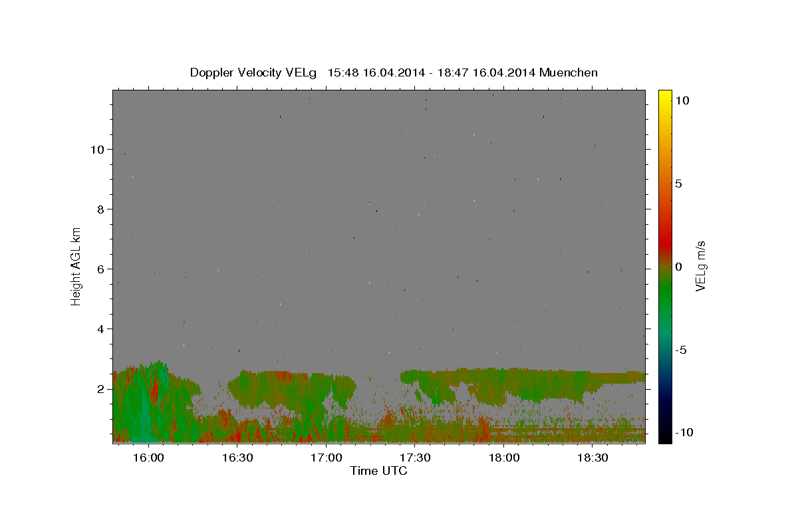Viewport: 798px width, 532px height.
Task: Click the '18:00' time tick label
Action: click(504, 458)
